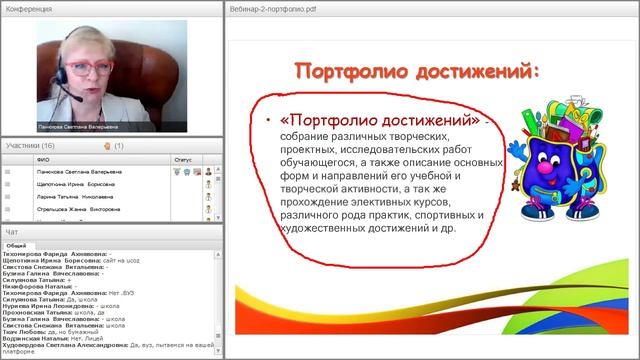Select participant Стрельцова Жанна Викторовна
The height and width of the screenshot is (360, 640).
click(78, 209)
